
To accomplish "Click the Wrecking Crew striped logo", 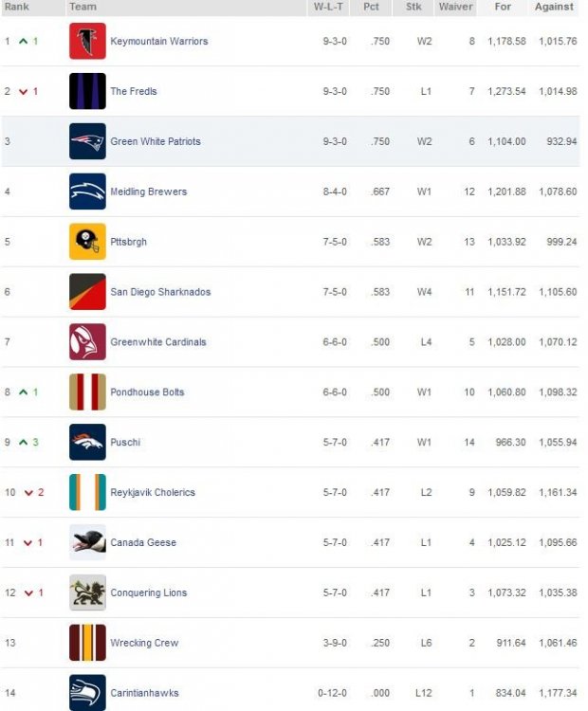I will (87, 643).
